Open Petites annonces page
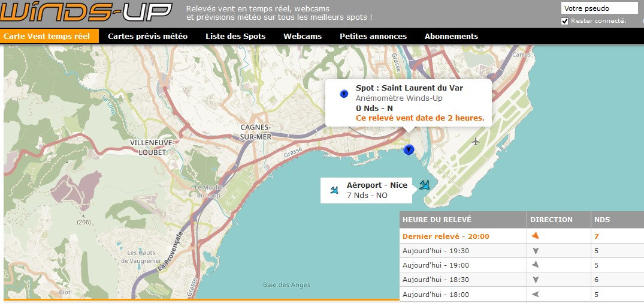 pyautogui.click(x=373, y=36)
